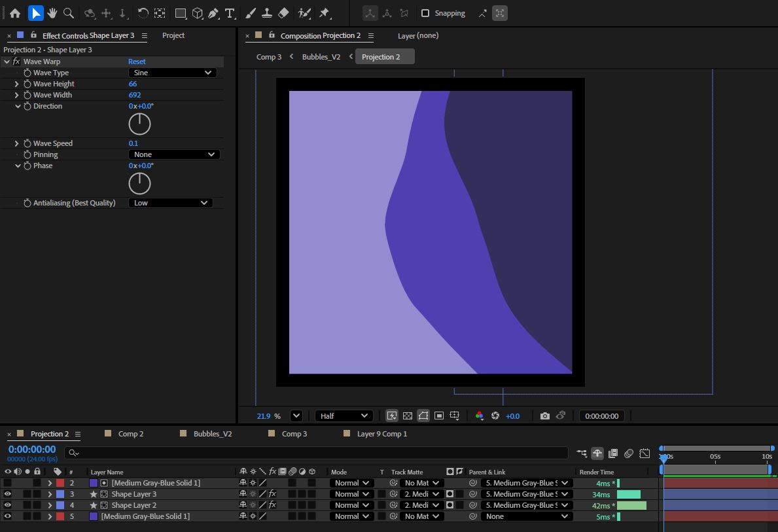
Task: Expand the Wave Speed property
Action: click(x=17, y=143)
